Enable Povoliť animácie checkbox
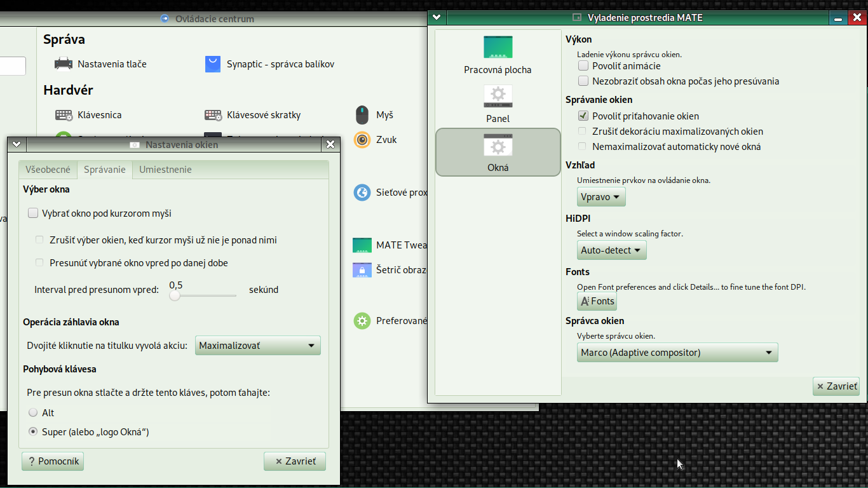The height and width of the screenshot is (488, 868). coord(583,66)
